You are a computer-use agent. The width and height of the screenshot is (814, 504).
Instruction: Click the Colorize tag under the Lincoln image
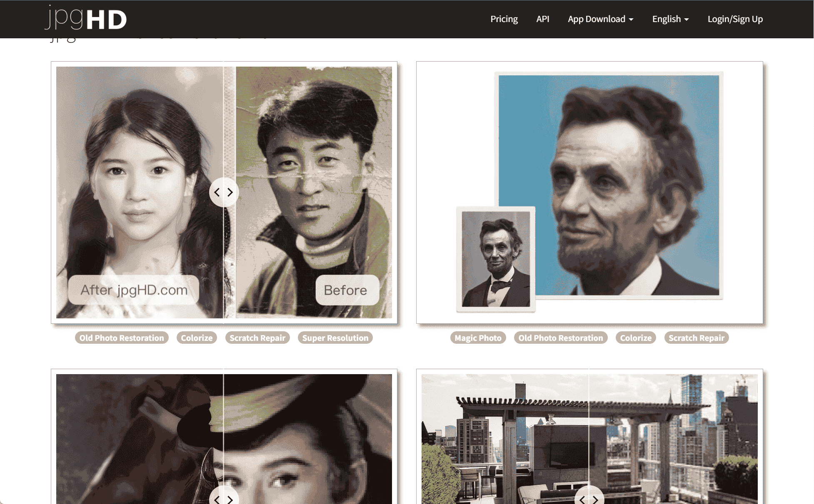[x=636, y=338]
